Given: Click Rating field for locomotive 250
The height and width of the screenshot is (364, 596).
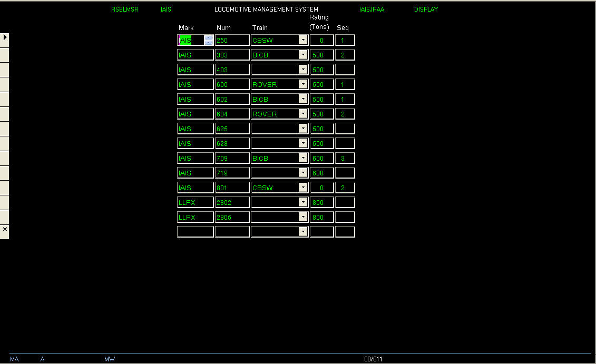Looking at the screenshot, I should [x=321, y=40].
